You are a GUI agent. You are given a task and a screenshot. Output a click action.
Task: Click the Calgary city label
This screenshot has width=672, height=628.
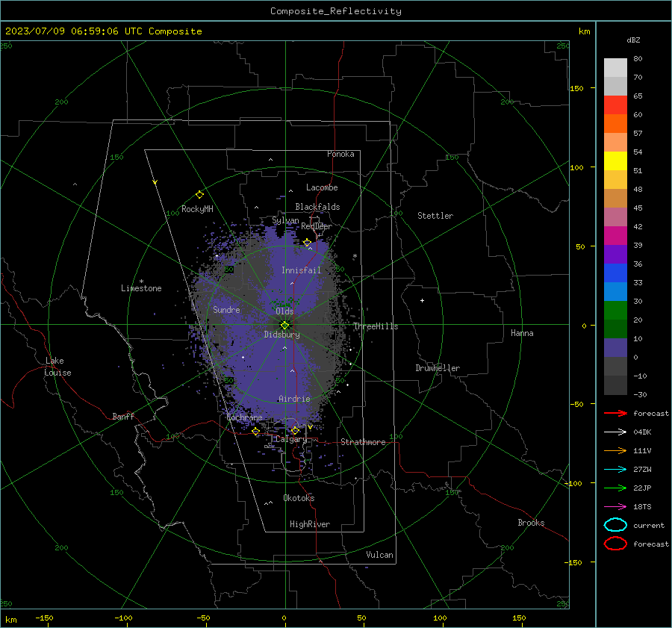[x=291, y=439]
